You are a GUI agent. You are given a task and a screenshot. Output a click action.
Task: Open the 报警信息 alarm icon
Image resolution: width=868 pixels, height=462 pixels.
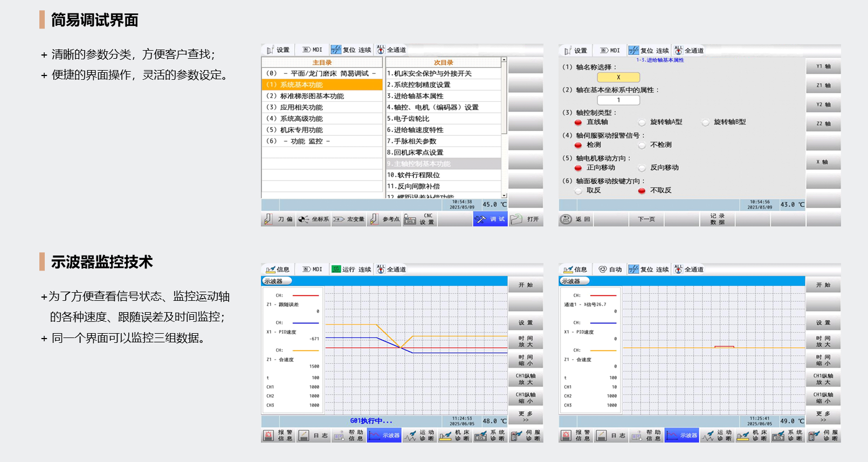point(268,436)
